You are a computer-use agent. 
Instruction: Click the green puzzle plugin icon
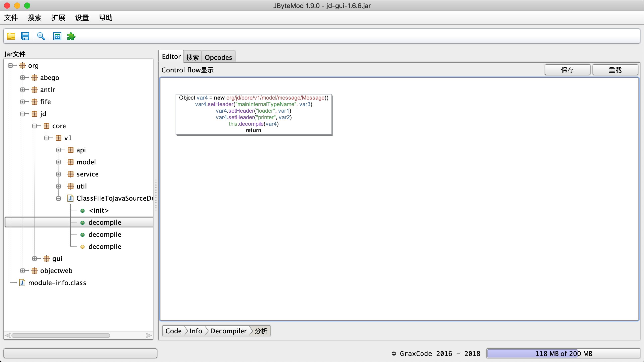(x=71, y=36)
